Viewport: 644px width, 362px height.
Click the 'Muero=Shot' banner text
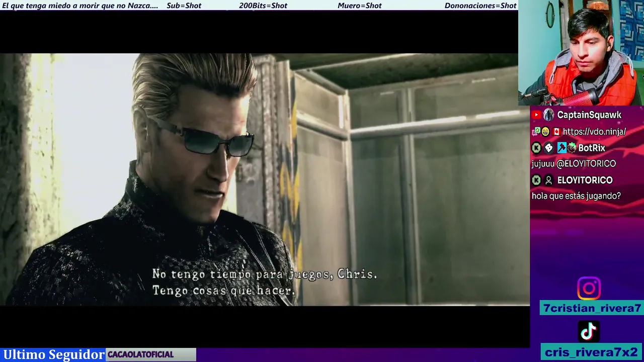point(360,6)
